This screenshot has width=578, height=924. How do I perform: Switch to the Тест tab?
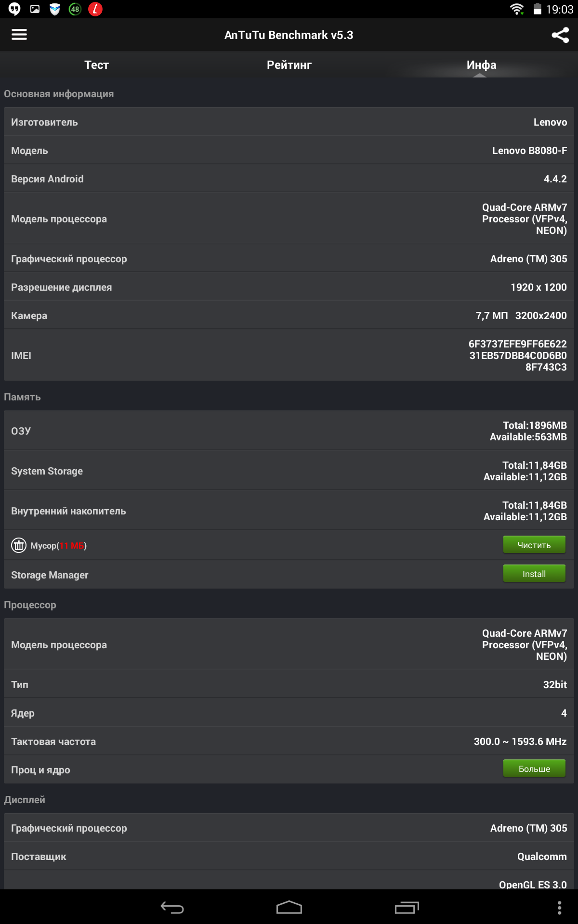tap(96, 65)
